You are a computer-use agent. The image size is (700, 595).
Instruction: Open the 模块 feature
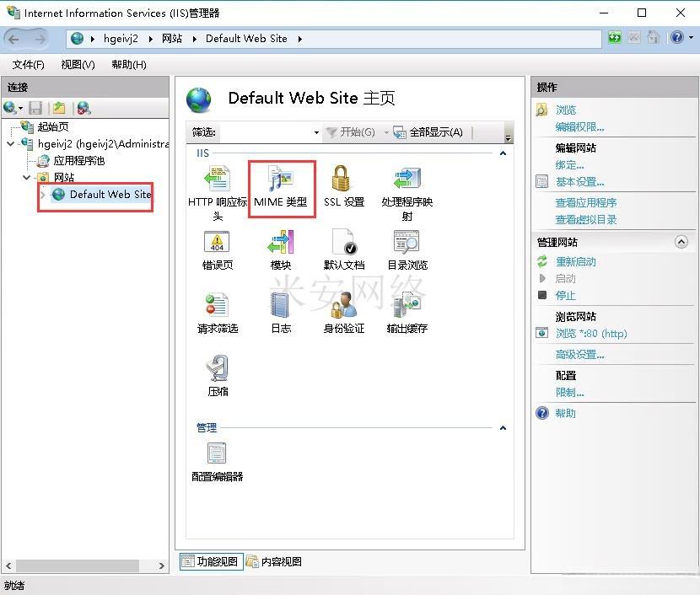point(281,249)
